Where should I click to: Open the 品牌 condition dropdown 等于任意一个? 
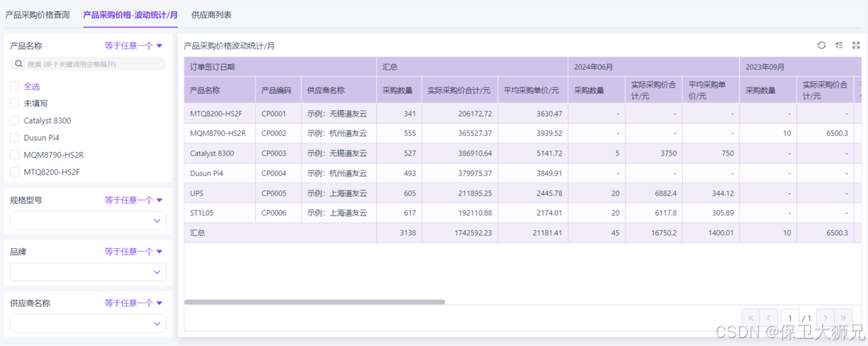[134, 252]
